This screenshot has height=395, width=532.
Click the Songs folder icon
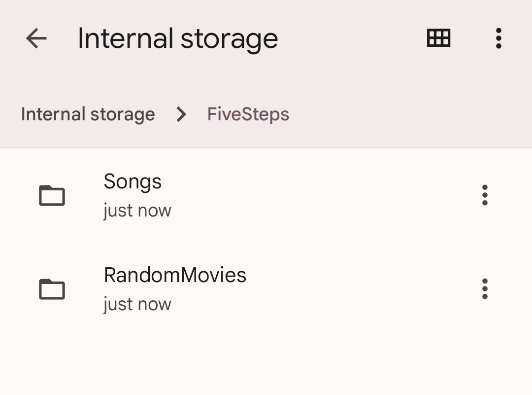52,195
